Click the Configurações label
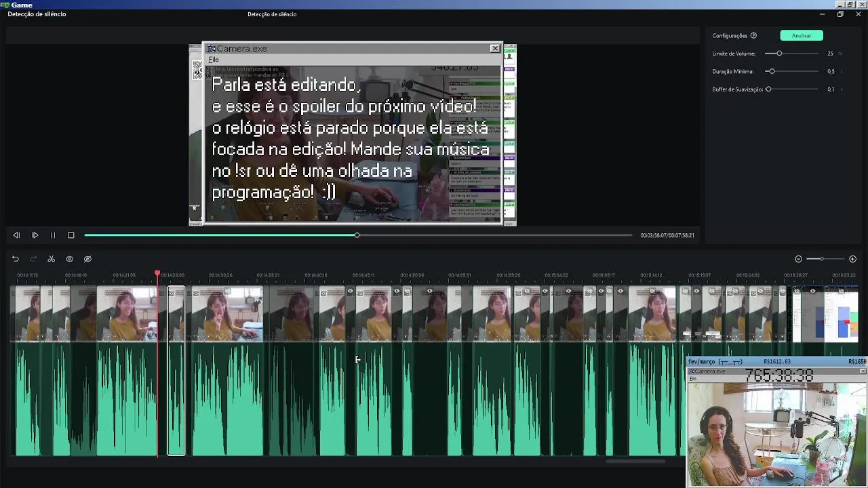The height and width of the screenshot is (488, 868). (x=730, y=35)
